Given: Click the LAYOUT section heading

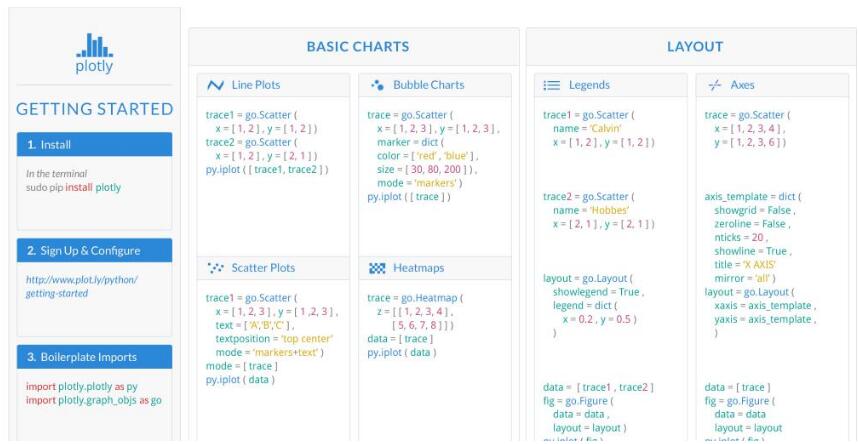Looking at the screenshot, I should [694, 46].
